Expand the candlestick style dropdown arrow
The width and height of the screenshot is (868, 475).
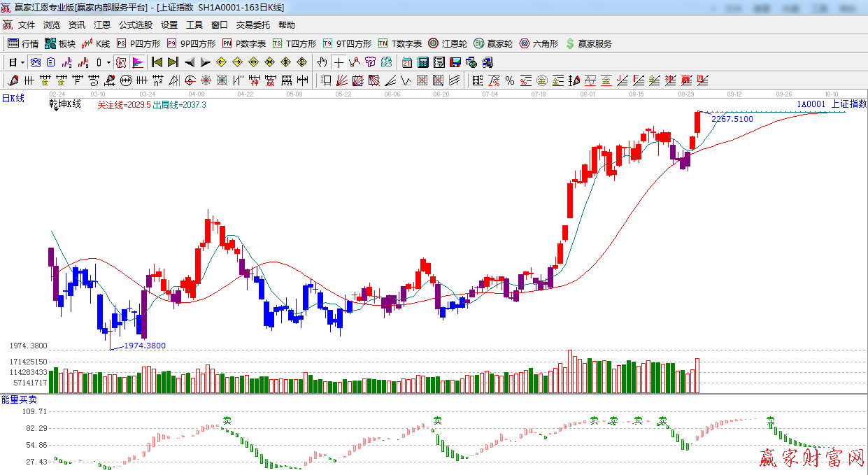point(108,62)
